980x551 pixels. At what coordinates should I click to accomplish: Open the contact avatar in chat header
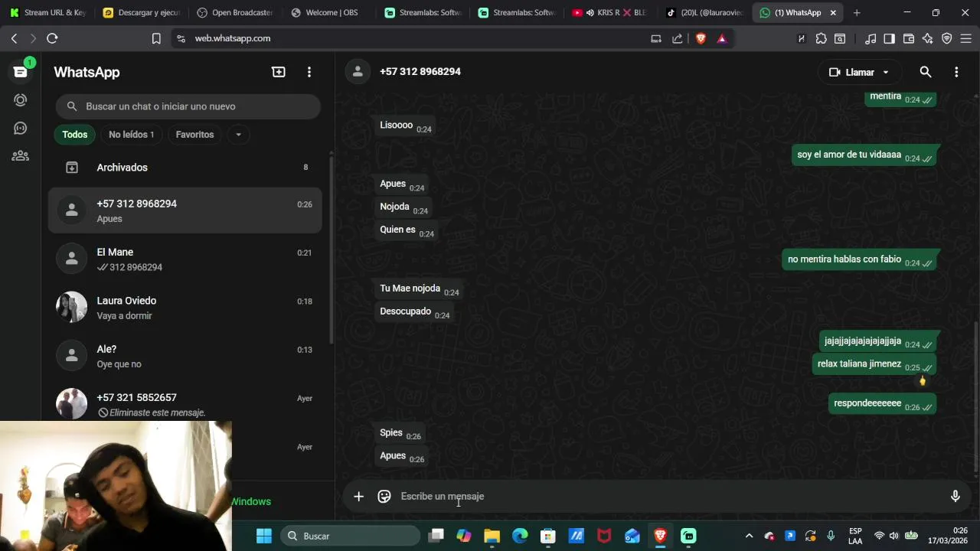[x=357, y=72]
